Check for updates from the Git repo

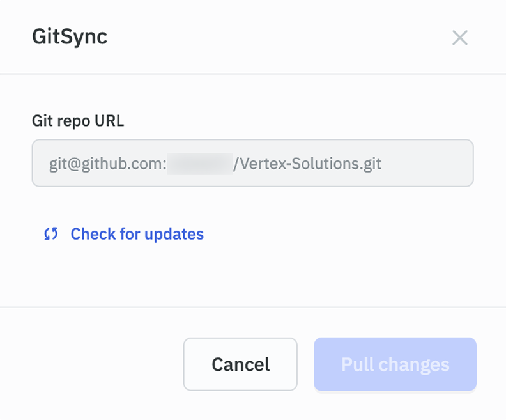tap(137, 234)
